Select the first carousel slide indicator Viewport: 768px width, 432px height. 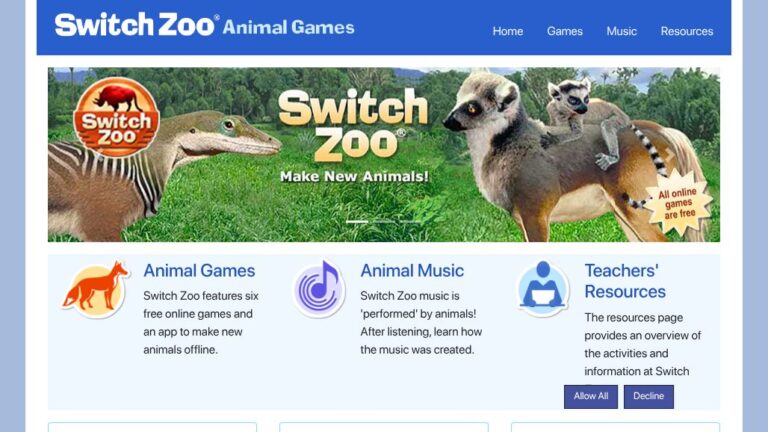coord(357,222)
